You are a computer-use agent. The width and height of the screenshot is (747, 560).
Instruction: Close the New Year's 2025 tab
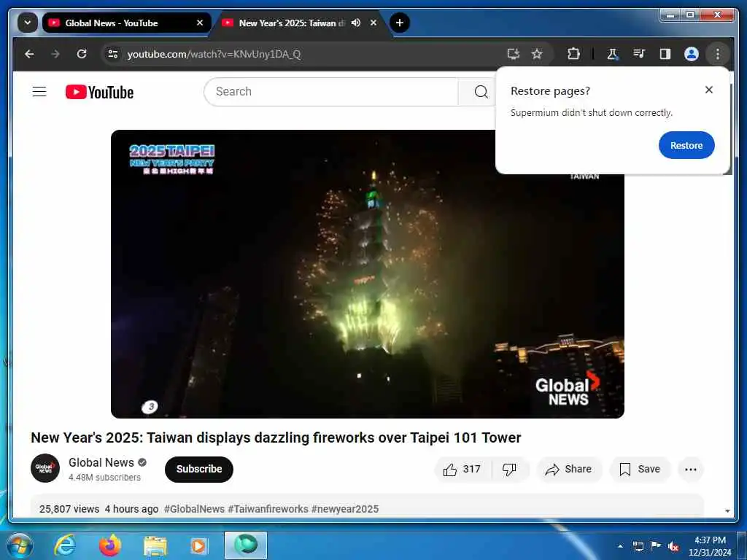click(373, 23)
